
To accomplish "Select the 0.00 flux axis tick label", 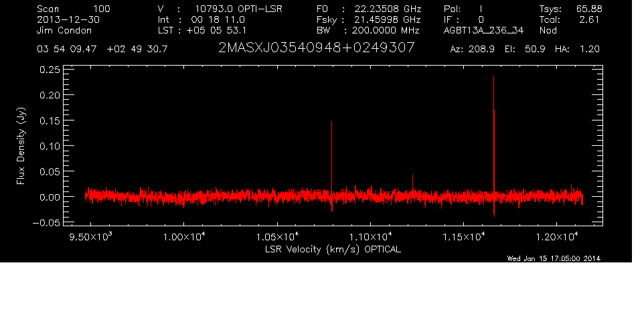I will click(50, 197).
